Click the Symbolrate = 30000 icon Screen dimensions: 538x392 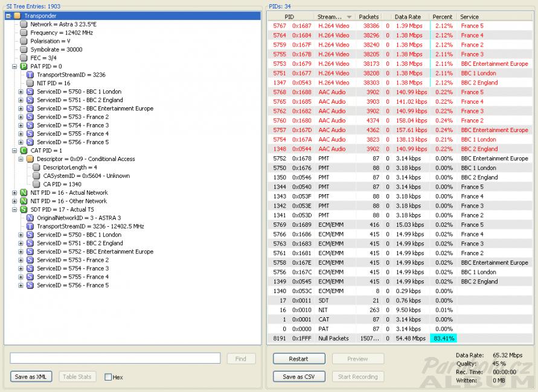tap(24, 49)
